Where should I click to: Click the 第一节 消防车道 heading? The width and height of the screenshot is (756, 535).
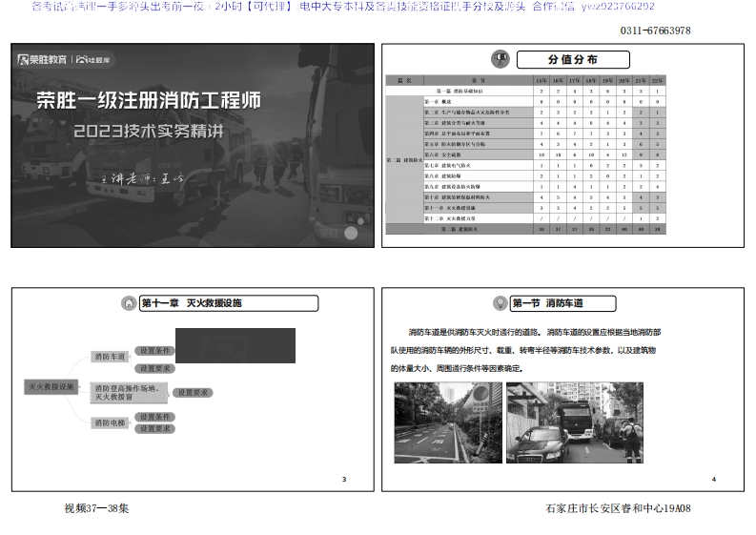pos(547,303)
